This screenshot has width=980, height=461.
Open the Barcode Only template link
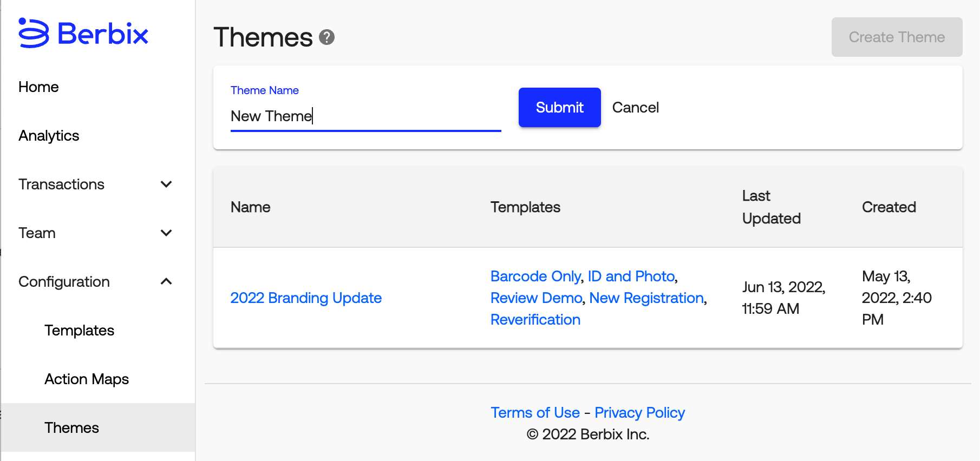click(535, 276)
